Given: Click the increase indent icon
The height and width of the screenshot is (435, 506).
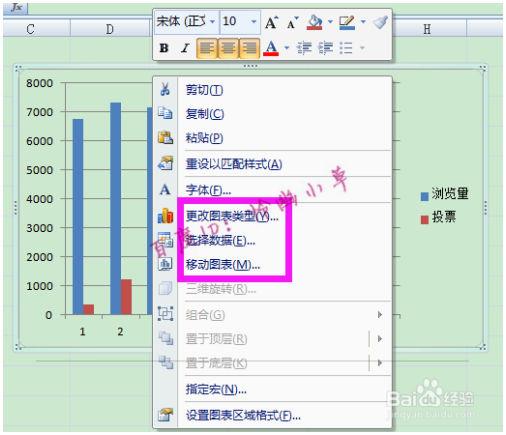Looking at the screenshot, I should [326, 48].
